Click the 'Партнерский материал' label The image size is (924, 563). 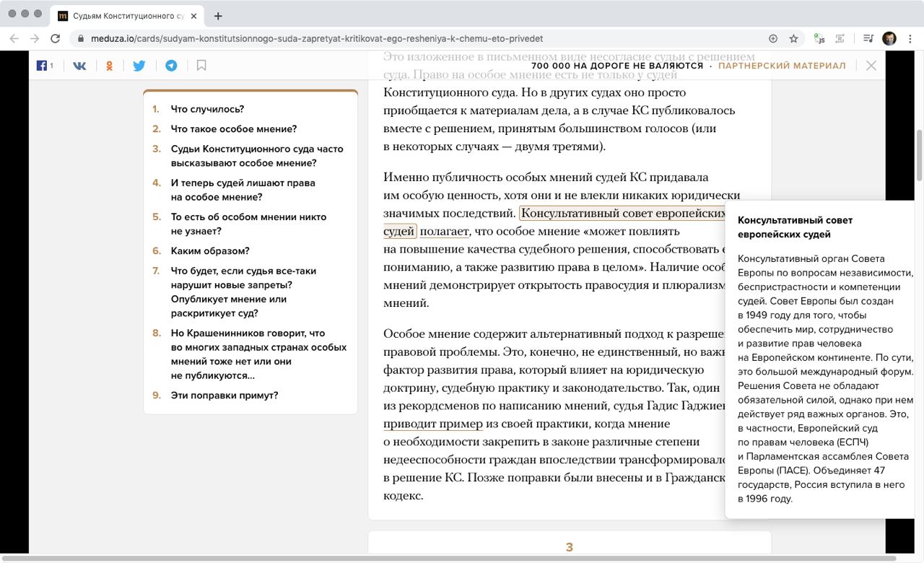click(x=782, y=66)
